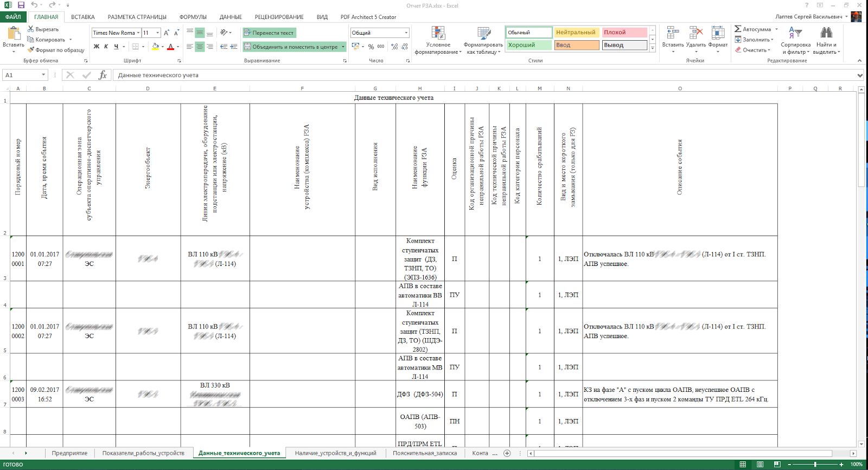This screenshot has height=470, width=868.
Task: Apply thousands separator 000 format
Action: pyautogui.click(x=381, y=47)
